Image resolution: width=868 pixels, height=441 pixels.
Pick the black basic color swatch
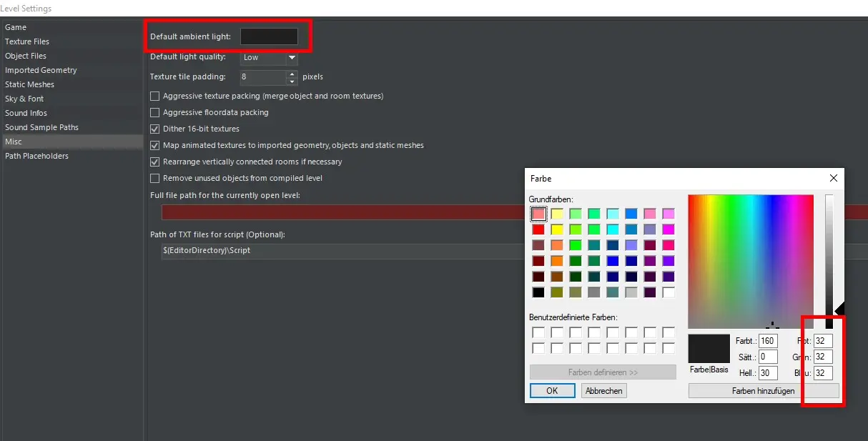538,292
